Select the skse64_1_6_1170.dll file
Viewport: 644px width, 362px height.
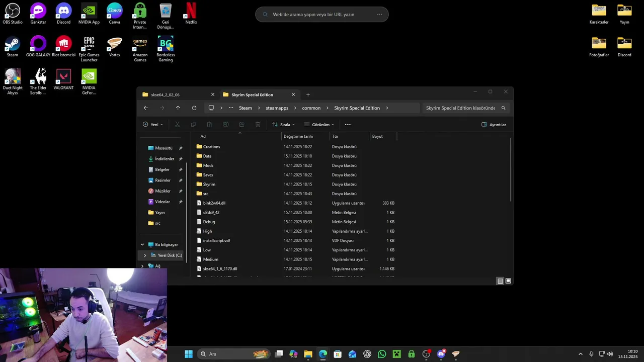tap(296, 269)
